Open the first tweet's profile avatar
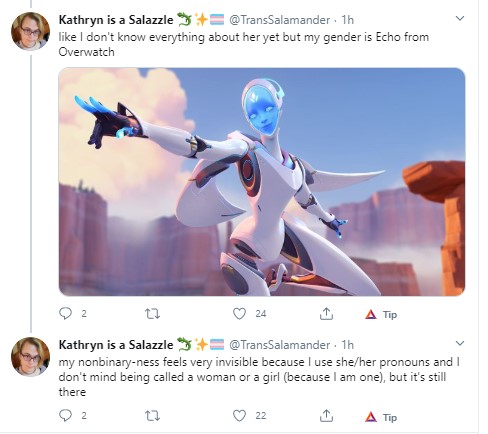The width and height of the screenshot is (488, 434). pyautogui.click(x=30, y=31)
